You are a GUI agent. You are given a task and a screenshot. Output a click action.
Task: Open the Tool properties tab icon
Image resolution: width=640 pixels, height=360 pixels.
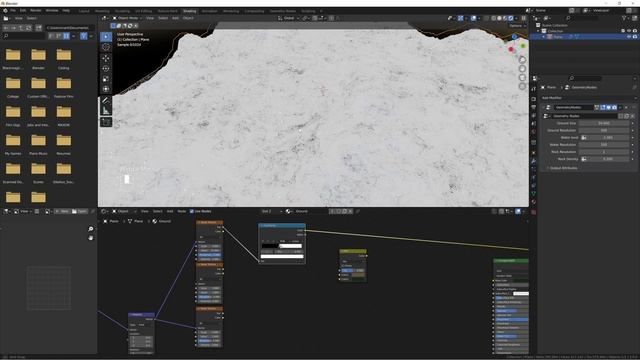pyautogui.click(x=533, y=89)
